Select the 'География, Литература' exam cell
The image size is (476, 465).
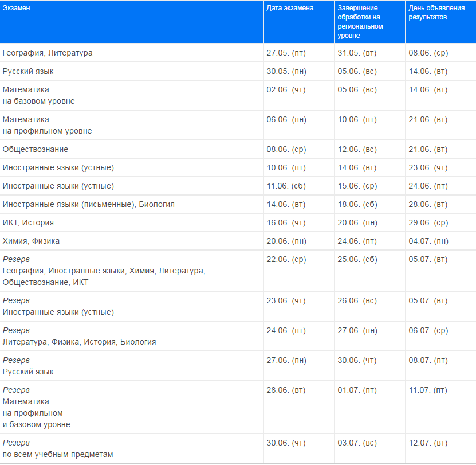[x=131, y=53]
